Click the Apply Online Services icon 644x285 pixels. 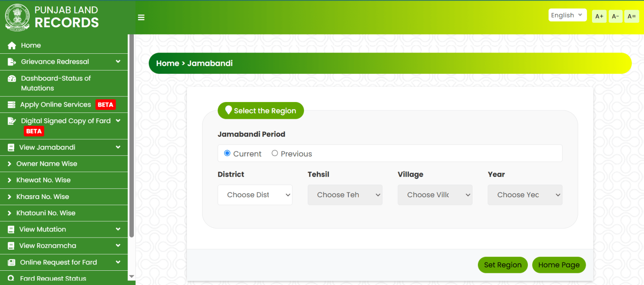12,105
